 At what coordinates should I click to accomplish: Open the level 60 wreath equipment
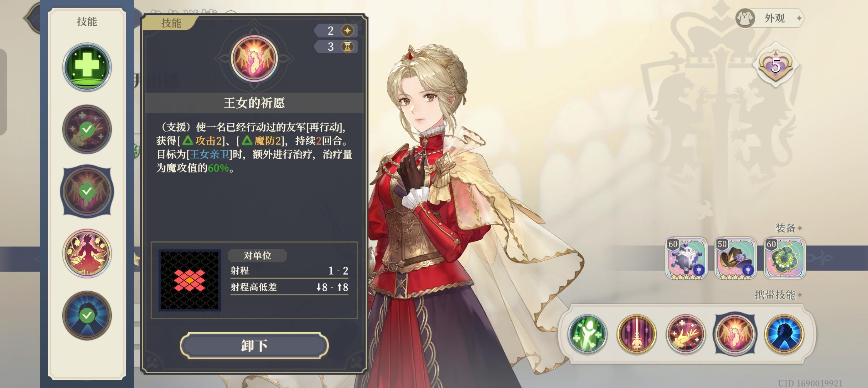[785, 258]
